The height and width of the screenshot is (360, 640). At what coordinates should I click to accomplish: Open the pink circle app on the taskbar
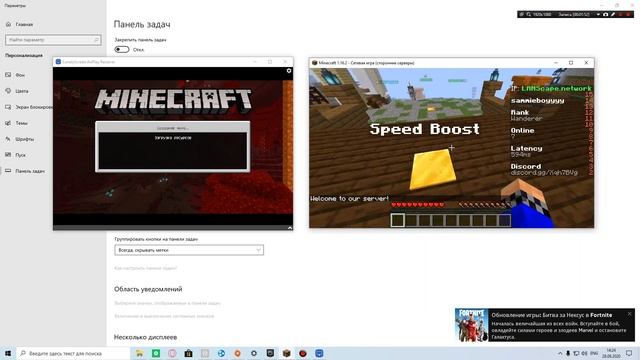point(172,353)
